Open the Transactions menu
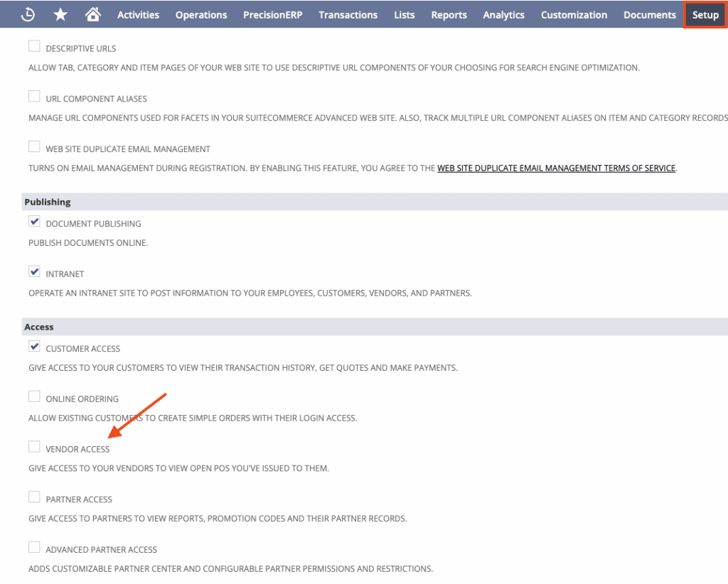The image size is (728, 584). tap(348, 15)
